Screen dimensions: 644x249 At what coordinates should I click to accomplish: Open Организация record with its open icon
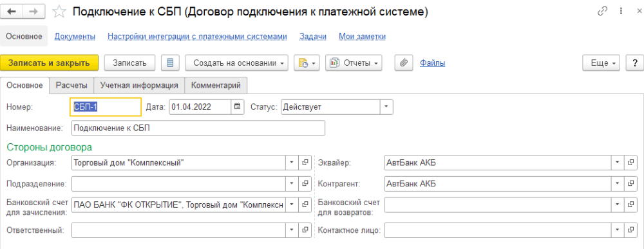(305, 162)
